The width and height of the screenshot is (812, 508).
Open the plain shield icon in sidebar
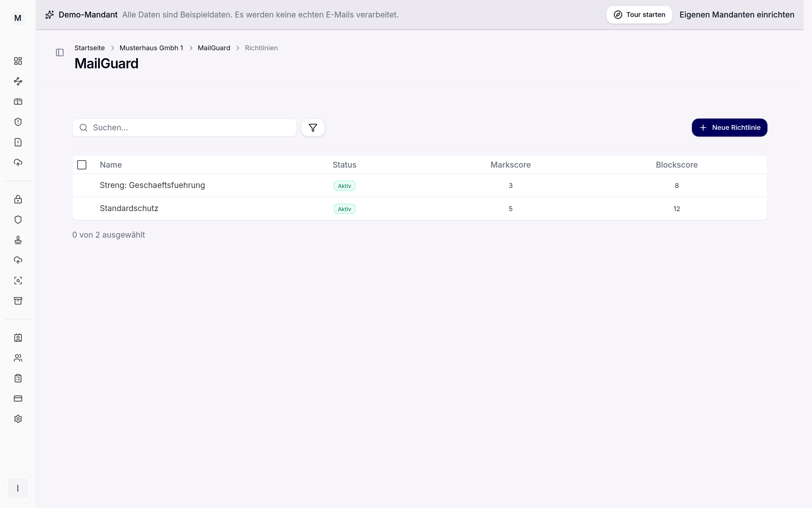pyautogui.click(x=18, y=220)
